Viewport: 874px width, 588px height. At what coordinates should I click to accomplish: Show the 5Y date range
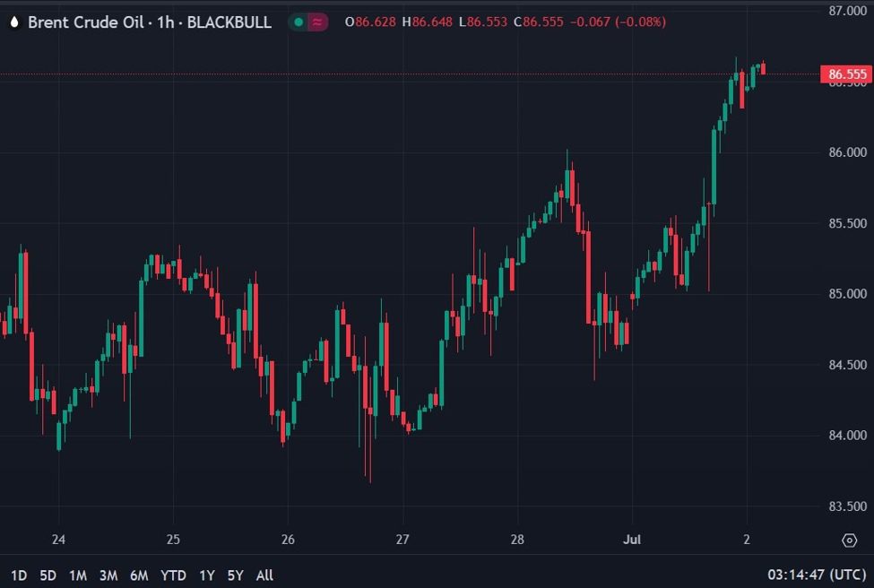tap(235, 575)
